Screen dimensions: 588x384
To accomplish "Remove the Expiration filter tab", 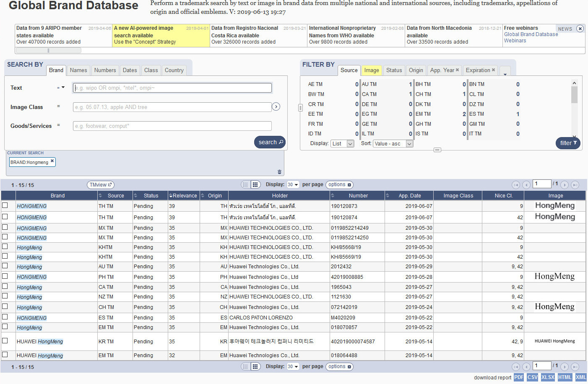I will point(493,70).
